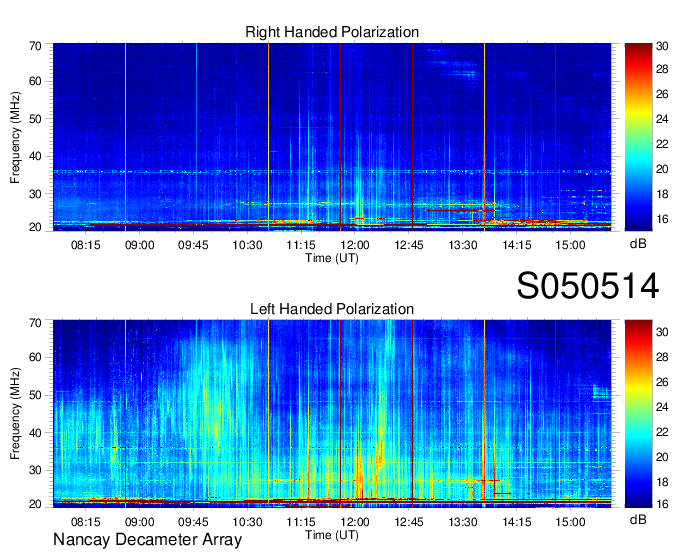
Task: Click the 'Left Handed Polarization' plot title
Action: coord(332,309)
